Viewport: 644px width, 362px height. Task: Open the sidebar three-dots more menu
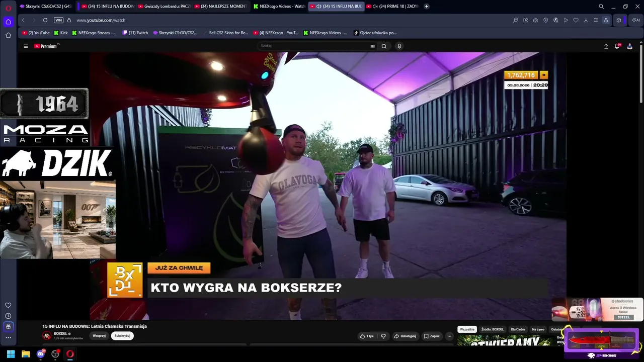point(8,337)
